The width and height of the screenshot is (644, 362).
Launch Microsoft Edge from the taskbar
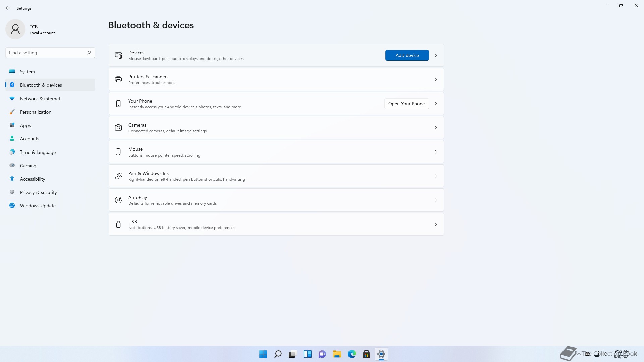pyautogui.click(x=352, y=354)
